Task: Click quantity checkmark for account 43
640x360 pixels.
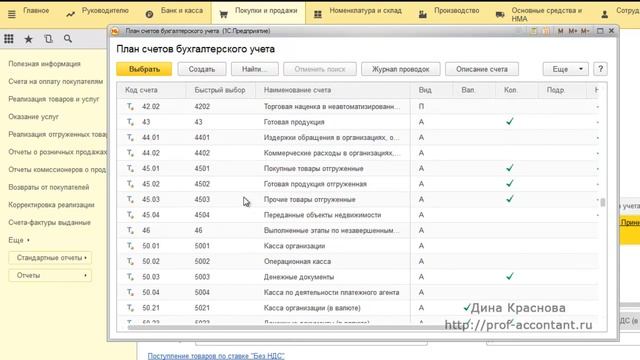Action: click(509, 122)
